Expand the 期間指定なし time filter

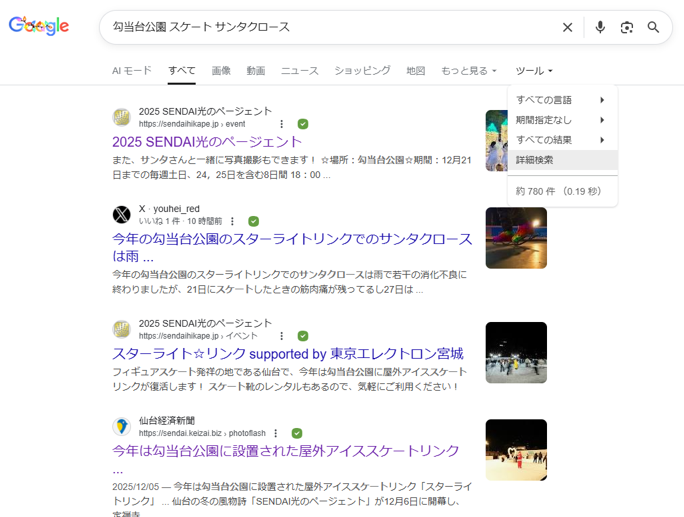tap(562, 120)
